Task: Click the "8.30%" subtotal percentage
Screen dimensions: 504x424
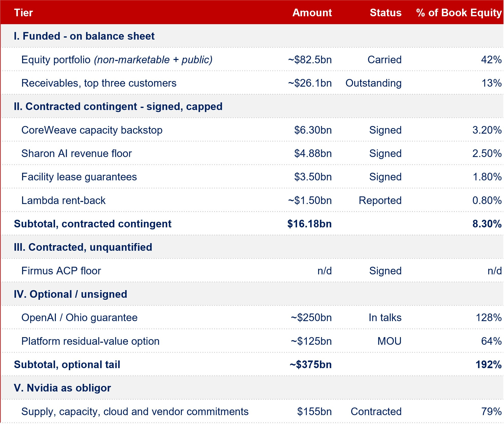Action: pos(487,224)
